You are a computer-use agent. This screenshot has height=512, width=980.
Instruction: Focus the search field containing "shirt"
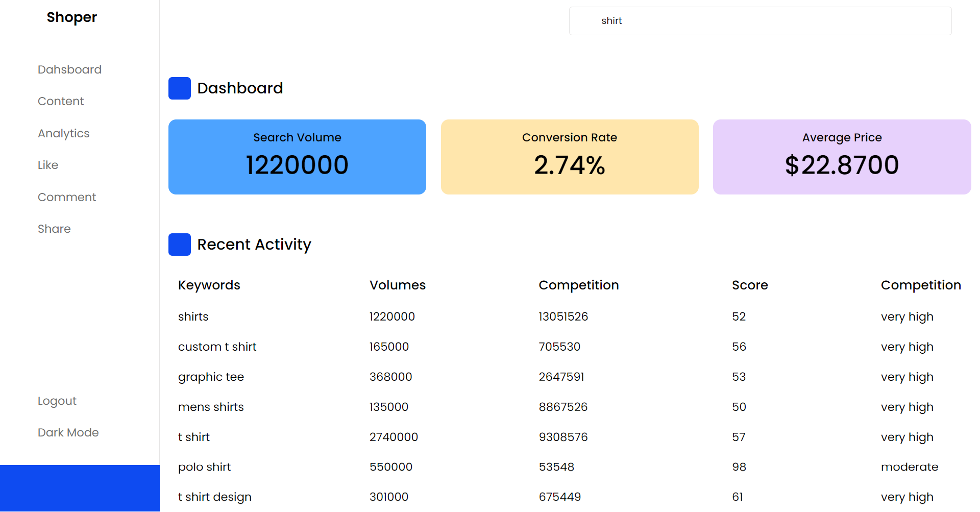tap(760, 21)
